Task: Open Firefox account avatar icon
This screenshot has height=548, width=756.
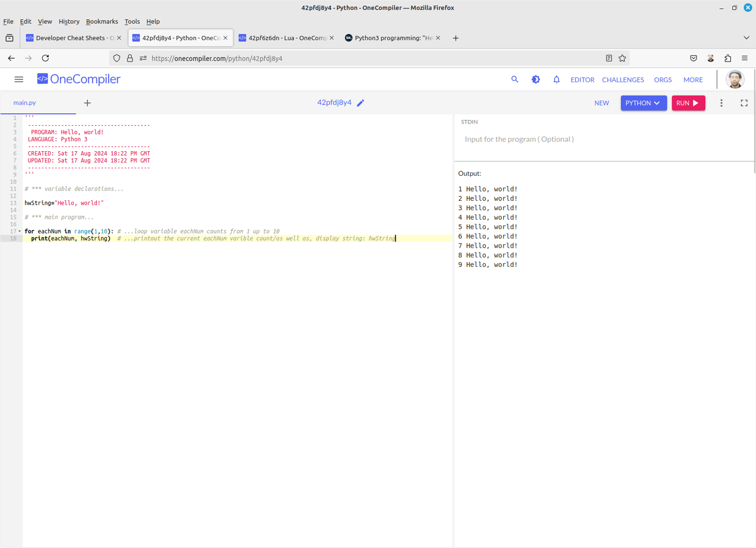Action: 711,58
